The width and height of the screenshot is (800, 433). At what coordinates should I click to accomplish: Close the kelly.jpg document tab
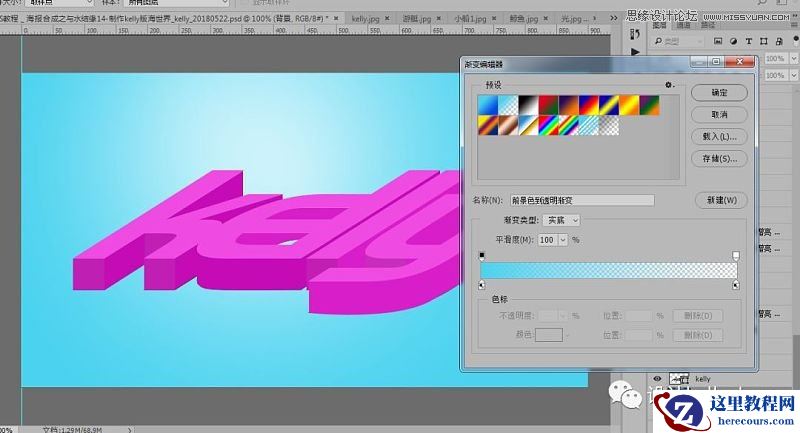[x=387, y=18]
